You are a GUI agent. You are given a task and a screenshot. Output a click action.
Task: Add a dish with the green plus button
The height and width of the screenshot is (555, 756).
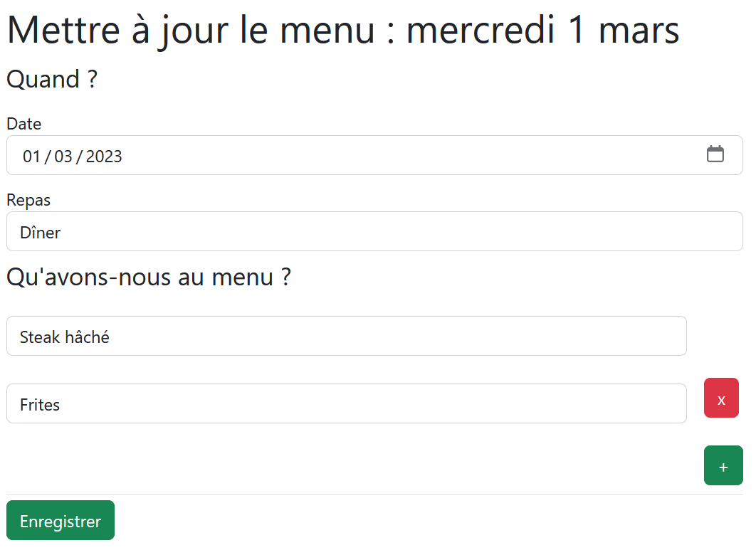(723, 466)
